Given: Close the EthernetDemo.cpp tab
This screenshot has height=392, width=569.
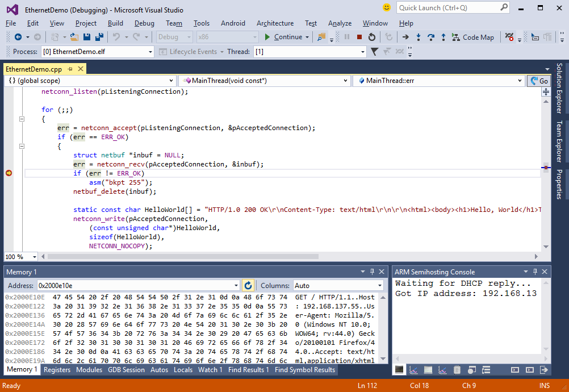Looking at the screenshot, I should coord(81,69).
